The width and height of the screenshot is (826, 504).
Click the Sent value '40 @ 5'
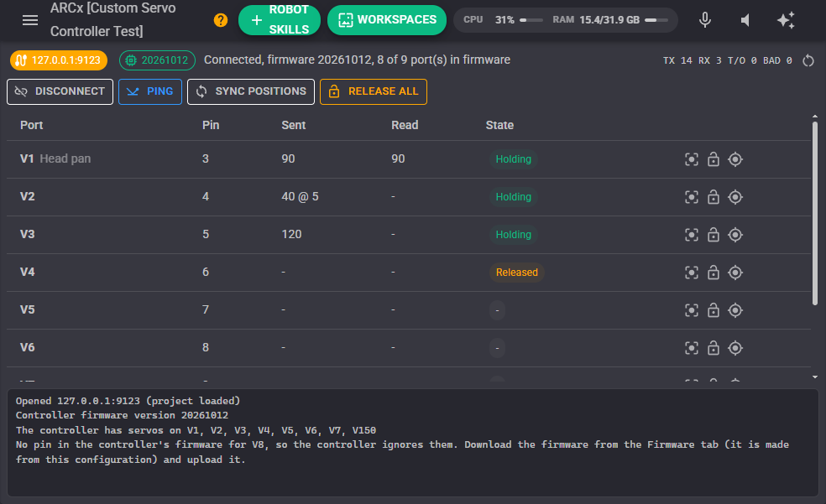300,196
